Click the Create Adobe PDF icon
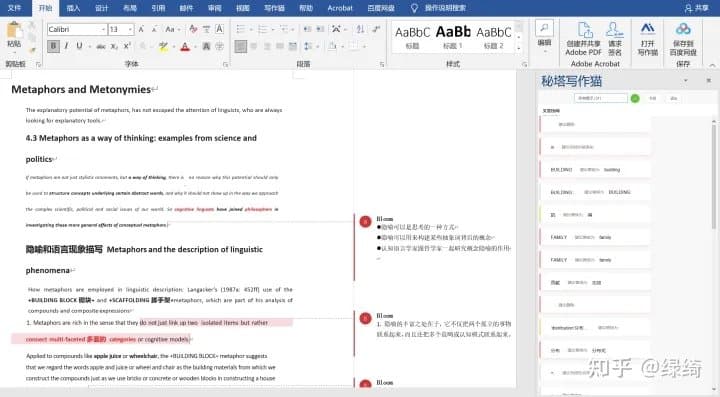Image resolution: width=720 pixels, height=397 pixels. click(583, 39)
